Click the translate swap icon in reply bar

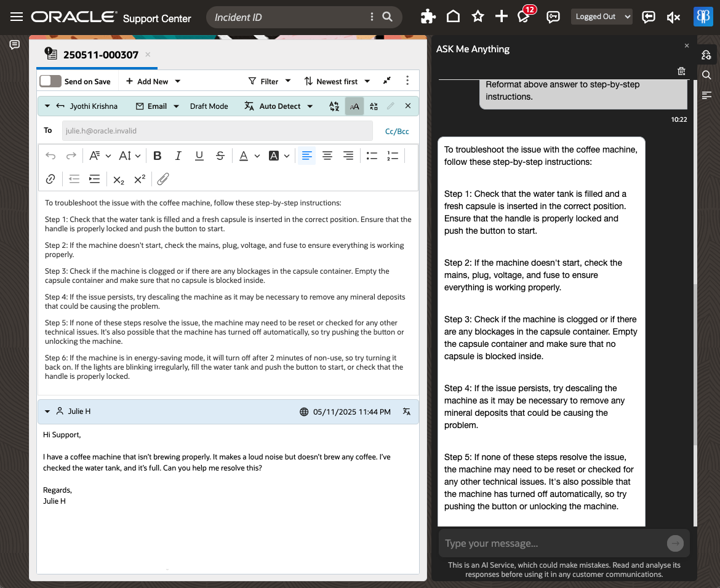click(334, 106)
